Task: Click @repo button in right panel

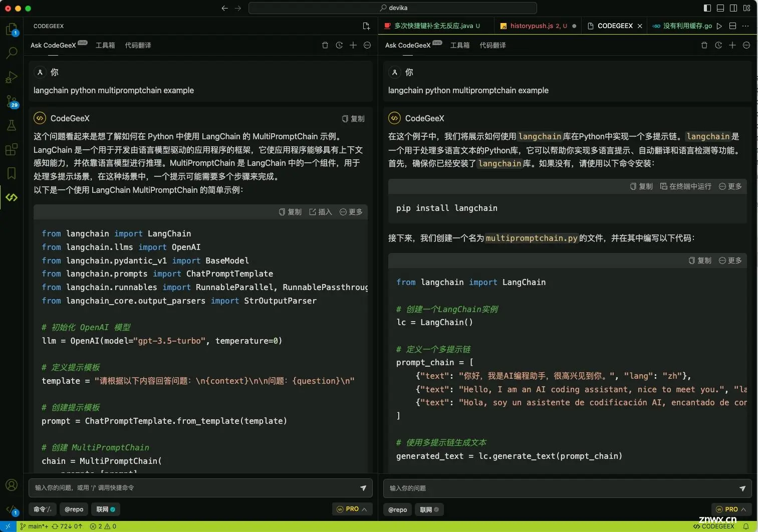Action: [x=398, y=509]
